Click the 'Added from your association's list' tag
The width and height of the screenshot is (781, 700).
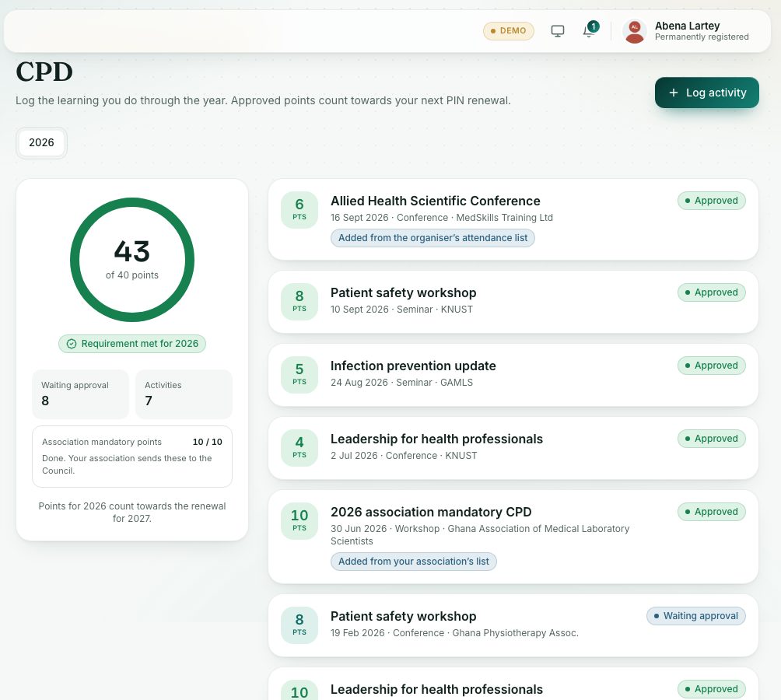[x=413, y=562]
